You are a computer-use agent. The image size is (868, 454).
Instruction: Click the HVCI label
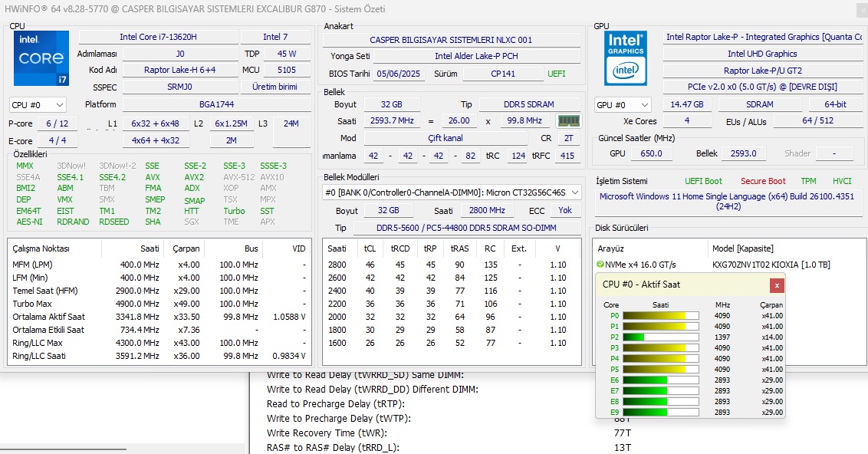tap(842, 181)
